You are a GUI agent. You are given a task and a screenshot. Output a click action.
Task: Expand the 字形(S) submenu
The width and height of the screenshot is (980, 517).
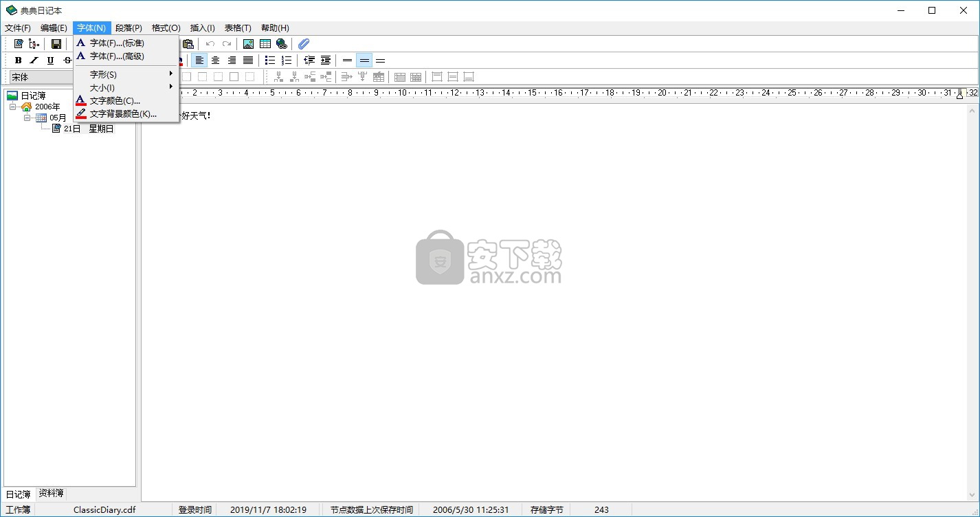pyautogui.click(x=126, y=74)
